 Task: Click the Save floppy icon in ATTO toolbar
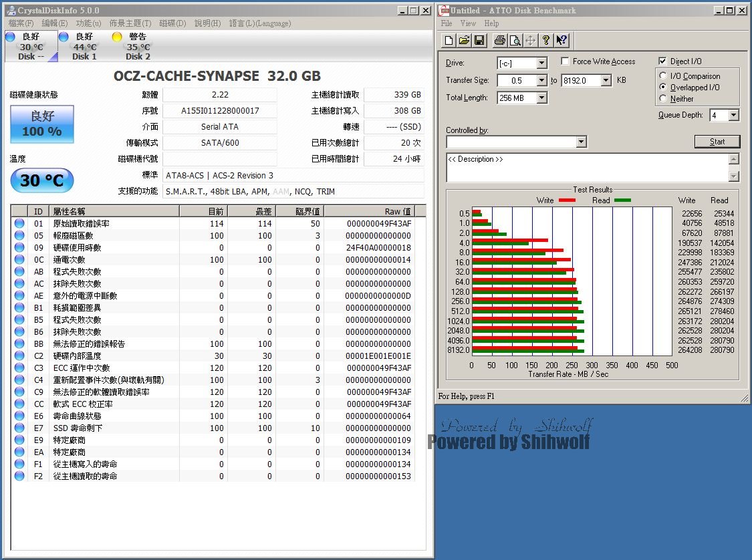click(479, 40)
